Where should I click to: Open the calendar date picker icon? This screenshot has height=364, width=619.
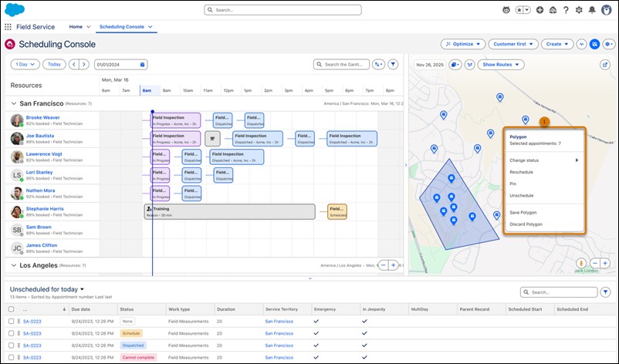pyautogui.click(x=143, y=64)
